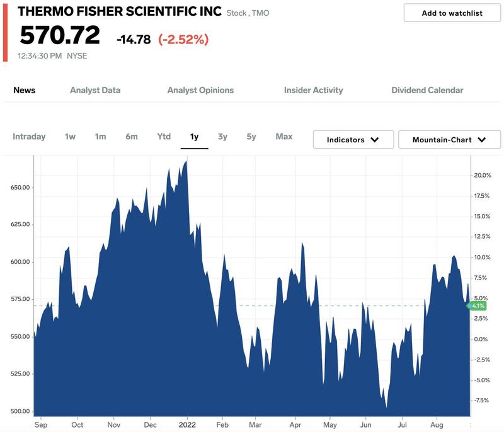The width and height of the screenshot is (504, 432).
Task: Add the stock to the watchlist
Action: (x=452, y=13)
